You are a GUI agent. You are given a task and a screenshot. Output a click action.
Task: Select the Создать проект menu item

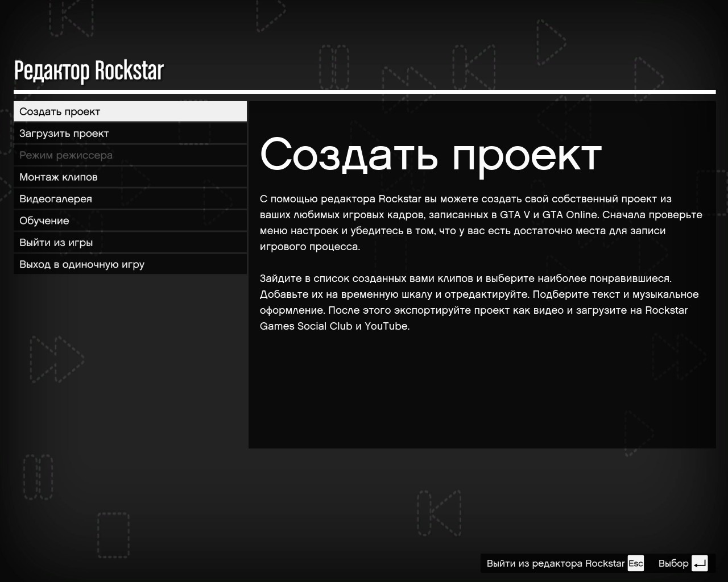tap(130, 111)
